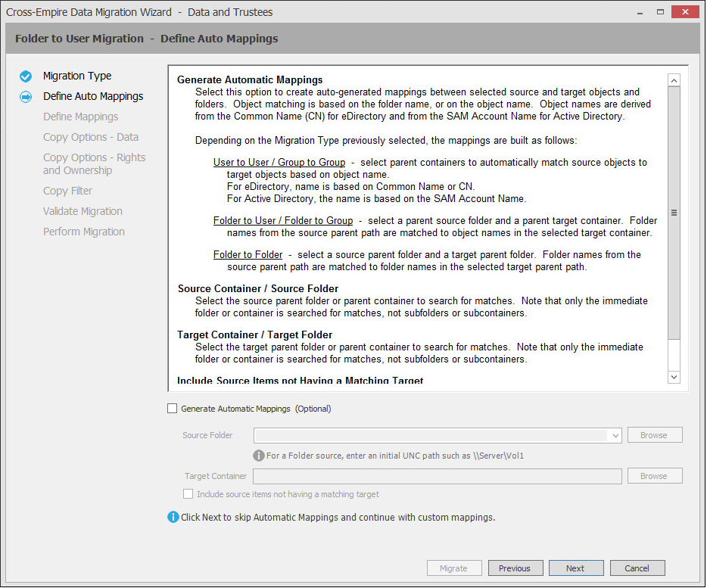Screen dimensions: 707x588
Task: Select the Migration Type step
Action: point(77,76)
